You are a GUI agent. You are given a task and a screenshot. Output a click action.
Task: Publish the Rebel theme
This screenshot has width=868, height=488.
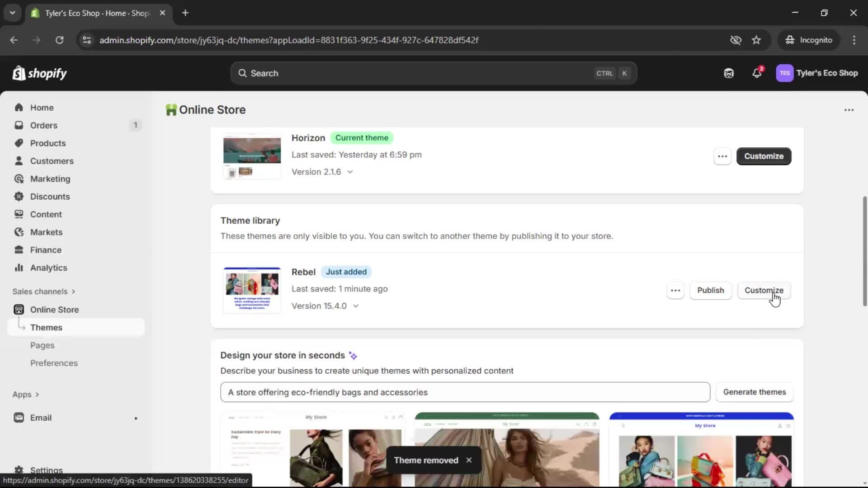point(710,291)
